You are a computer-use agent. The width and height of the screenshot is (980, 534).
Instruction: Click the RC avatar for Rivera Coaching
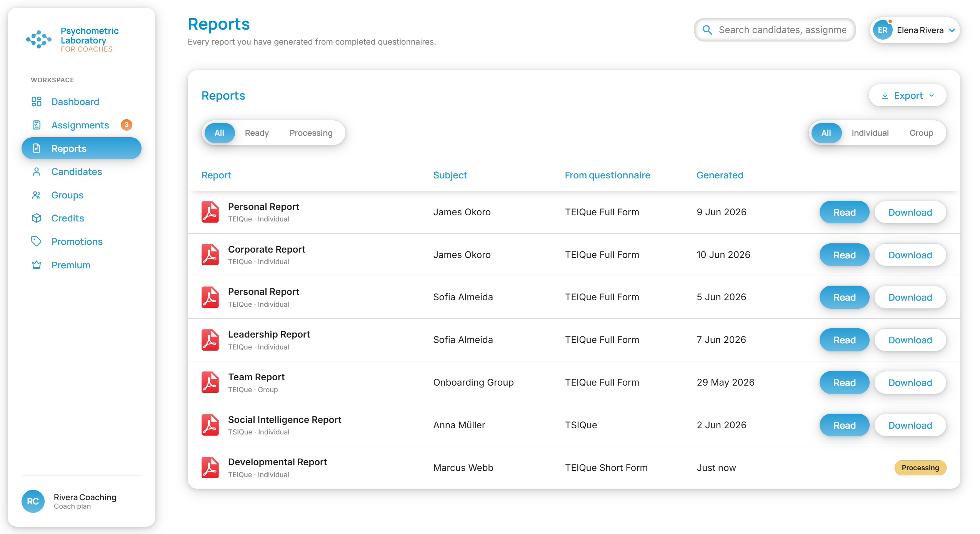coord(33,501)
